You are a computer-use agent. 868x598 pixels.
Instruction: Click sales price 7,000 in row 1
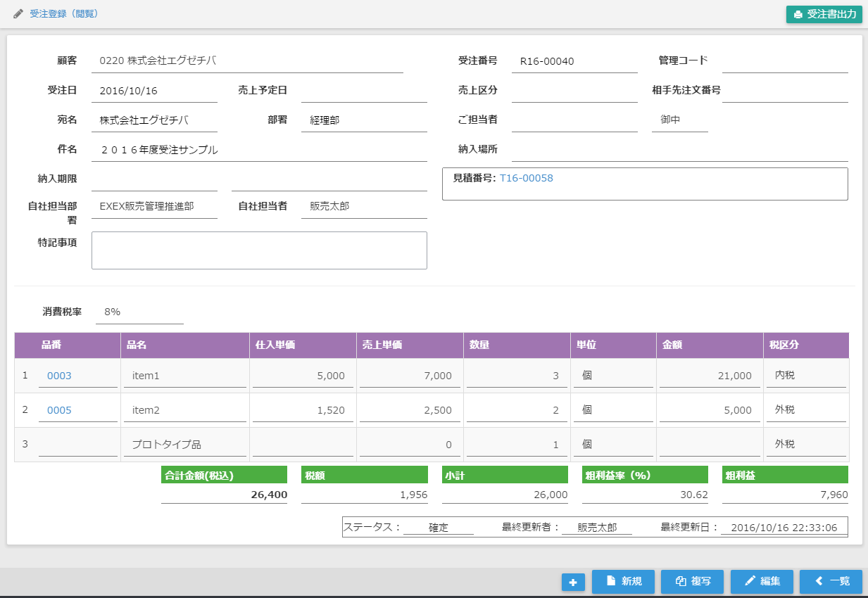click(410, 376)
